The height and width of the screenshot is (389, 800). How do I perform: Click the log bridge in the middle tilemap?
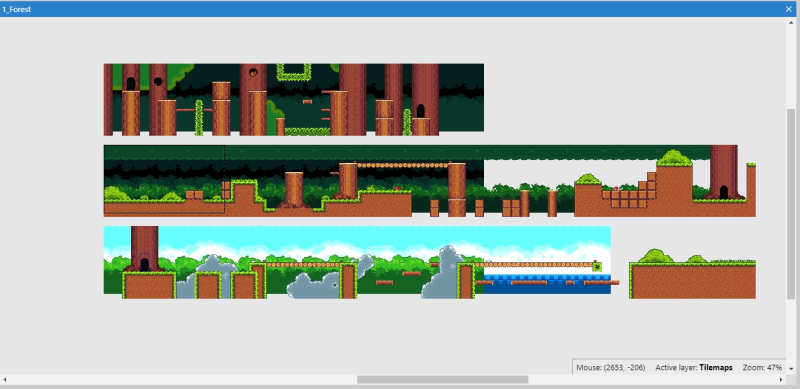tap(403, 165)
